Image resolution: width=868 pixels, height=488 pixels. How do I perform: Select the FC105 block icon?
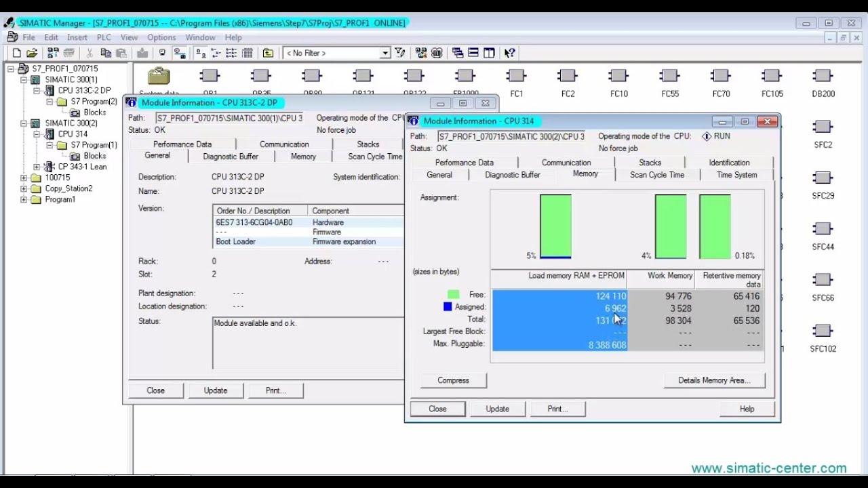[x=772, y=76]
